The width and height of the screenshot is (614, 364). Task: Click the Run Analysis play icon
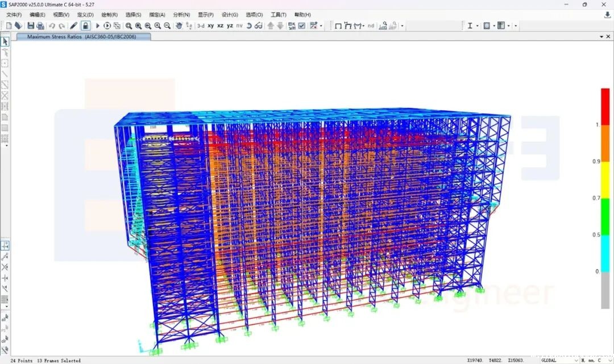point(98,26)
